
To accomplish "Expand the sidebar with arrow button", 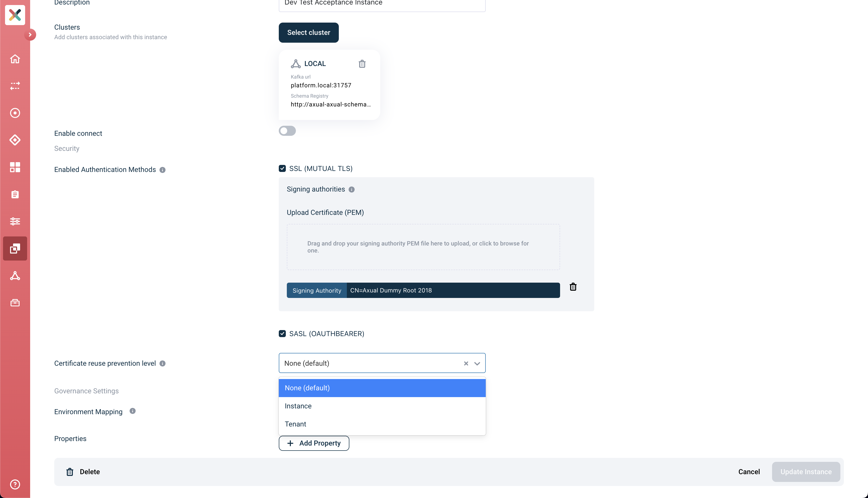I will click(30, 35).
